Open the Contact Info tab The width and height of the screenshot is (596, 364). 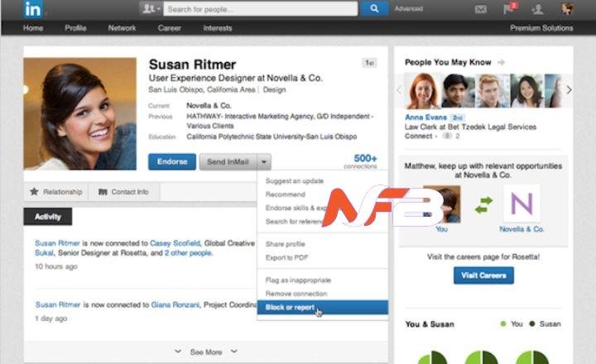124,192
